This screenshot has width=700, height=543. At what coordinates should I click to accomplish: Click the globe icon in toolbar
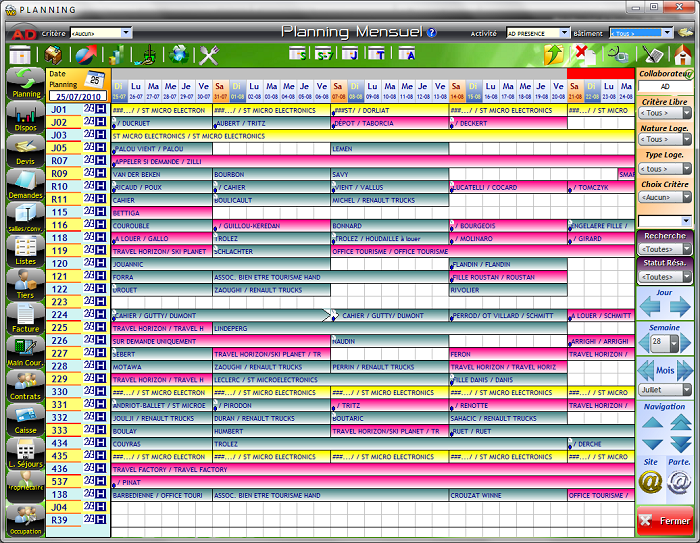click(x=179, y=55)
